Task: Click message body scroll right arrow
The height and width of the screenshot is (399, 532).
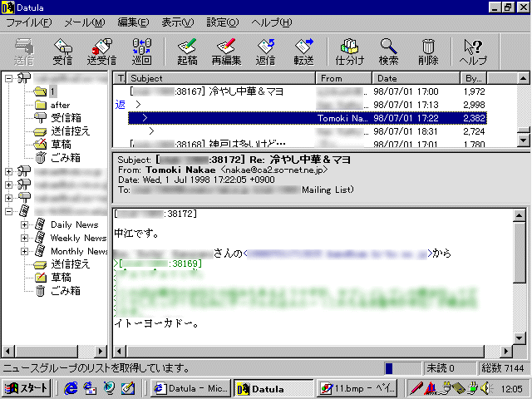Action: point(505,351)
